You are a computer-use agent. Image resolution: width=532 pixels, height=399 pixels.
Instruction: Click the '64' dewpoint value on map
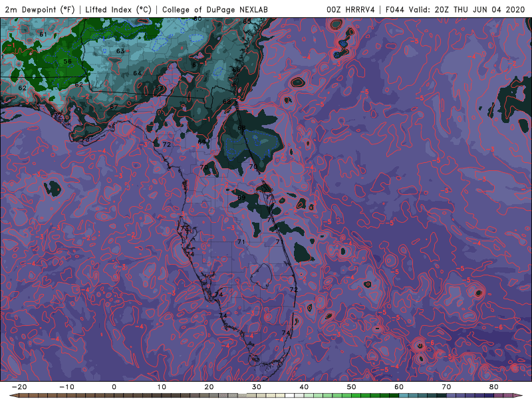[137, 73]
